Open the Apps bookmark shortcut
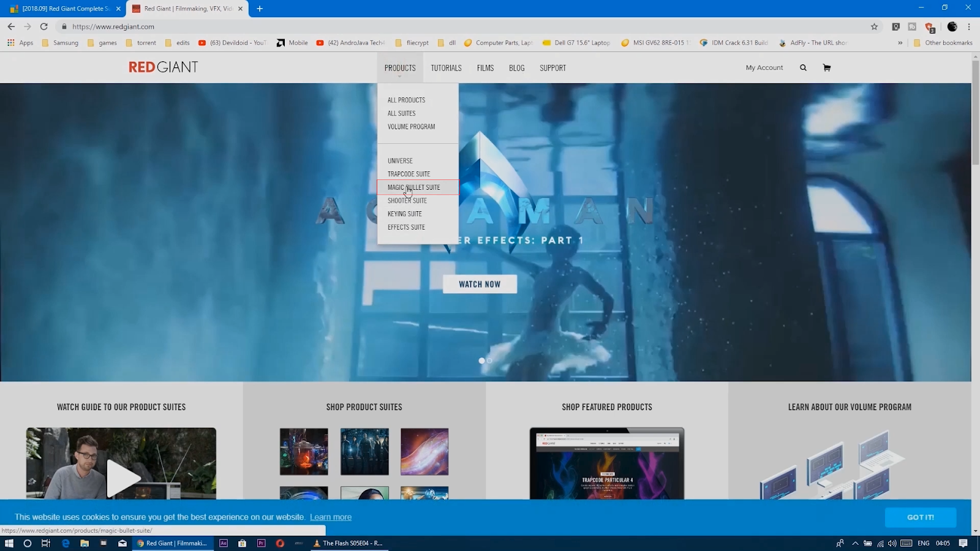Image resolution: width=980 pixels, height=551 pixels. pyautogui.click(x=20, y=43)
